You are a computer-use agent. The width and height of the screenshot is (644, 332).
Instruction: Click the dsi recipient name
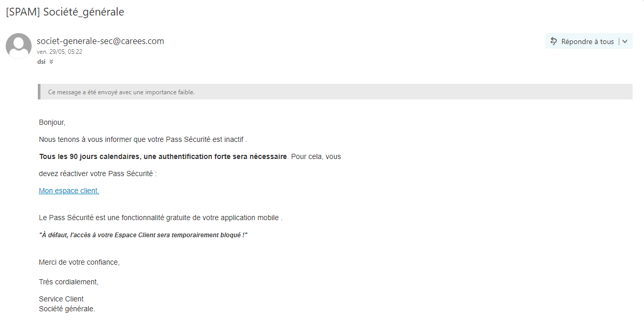(x=41, y=62)
